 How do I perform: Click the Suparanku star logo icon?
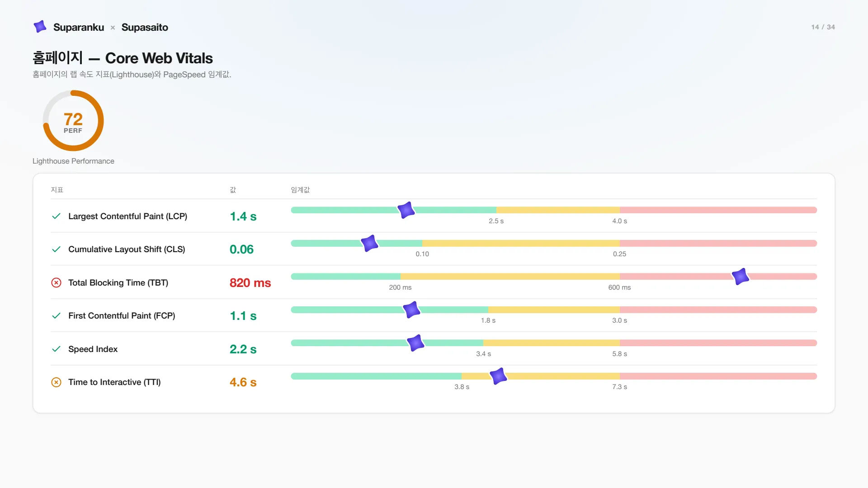[x=40, y=27]
